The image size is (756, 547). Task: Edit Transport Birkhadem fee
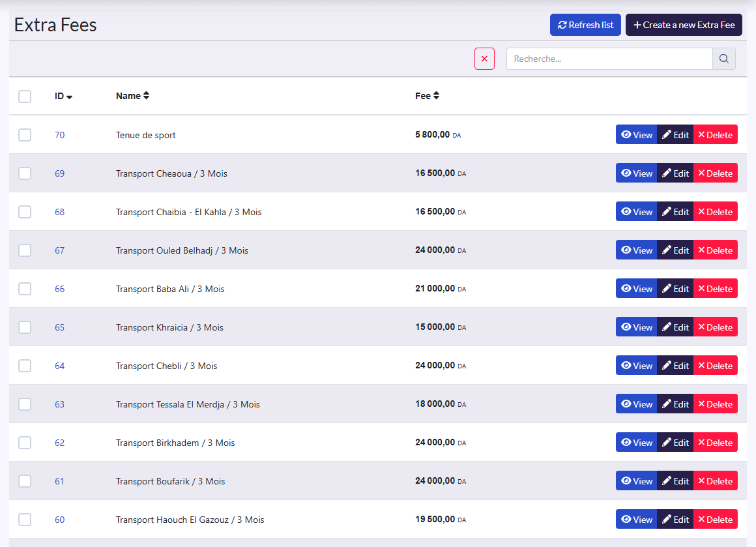675,442
